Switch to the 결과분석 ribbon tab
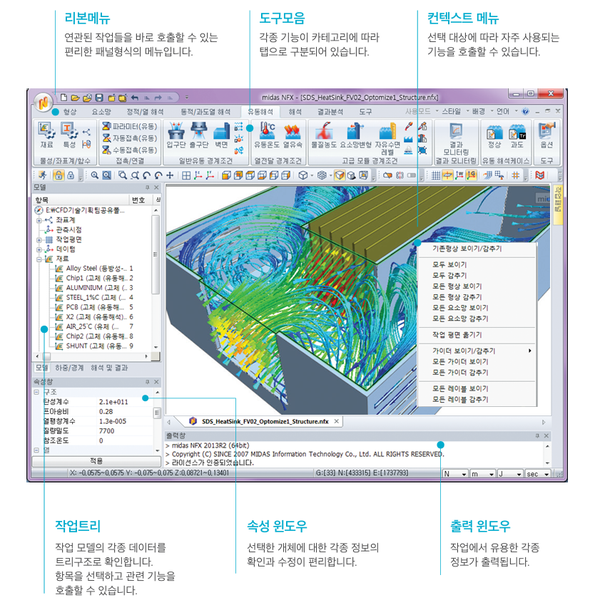The height and width of the screenshot is (605, 600). pos(330,112)
